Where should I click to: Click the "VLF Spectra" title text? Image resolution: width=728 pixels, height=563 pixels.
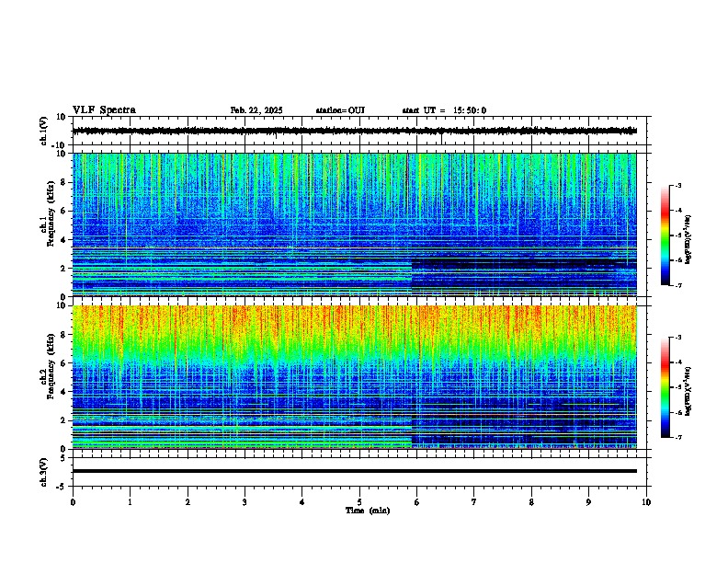[104, 110]
